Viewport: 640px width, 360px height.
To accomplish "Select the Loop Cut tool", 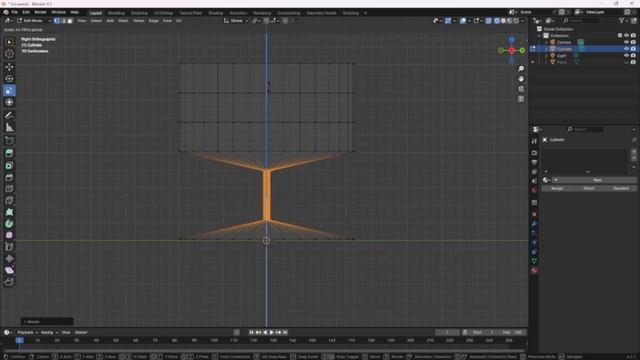I will 9,189.
